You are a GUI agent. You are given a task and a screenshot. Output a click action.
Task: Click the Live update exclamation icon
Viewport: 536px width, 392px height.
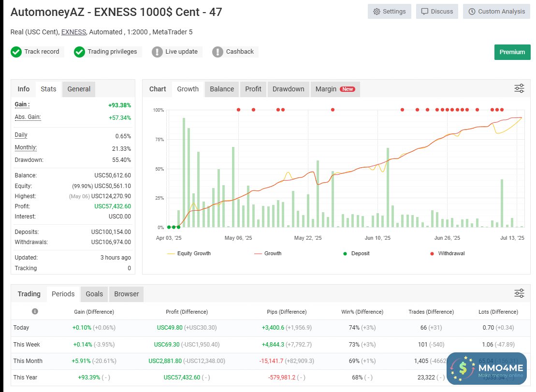pos(157,52)
